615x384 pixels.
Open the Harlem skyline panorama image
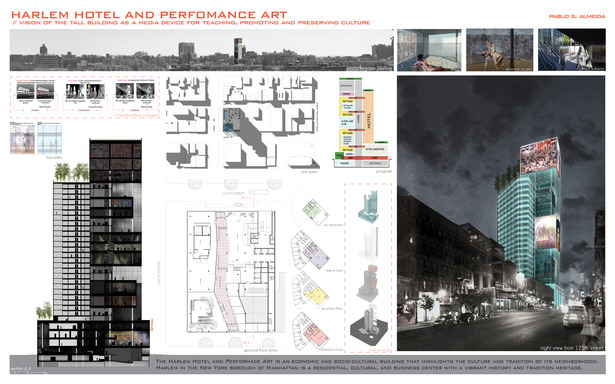click(202, 50)
